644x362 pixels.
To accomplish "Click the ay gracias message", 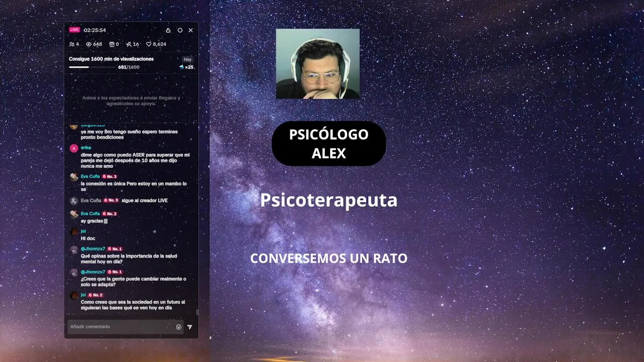I will pos(94,221).
